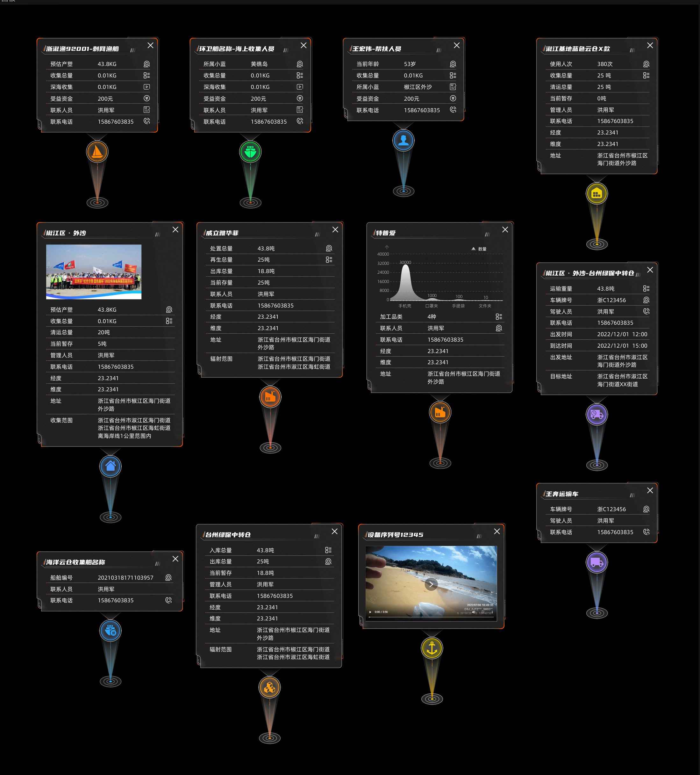The image size is (700, 775).
Task: Click the yen icon beside 受益资金 in 王宏伟 card
Action: [453, 98]
